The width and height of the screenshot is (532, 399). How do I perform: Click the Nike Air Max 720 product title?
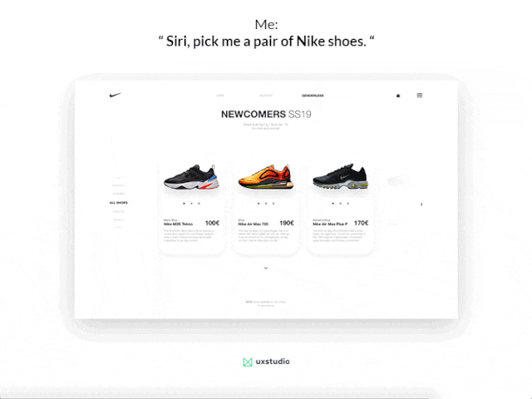click(x=253, y=224)
